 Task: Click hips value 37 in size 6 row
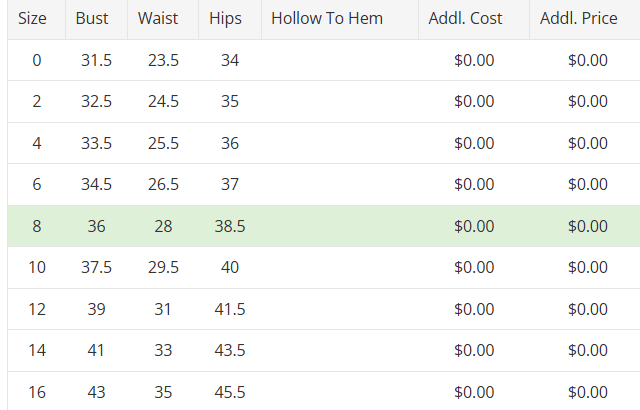[230, 185]
